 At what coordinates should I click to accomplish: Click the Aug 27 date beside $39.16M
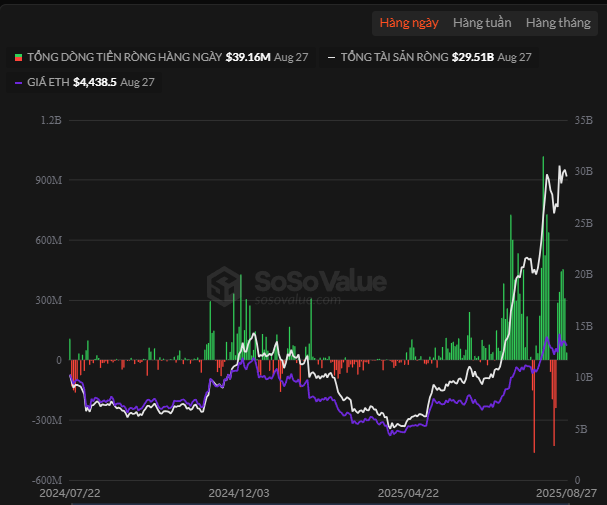291,57
